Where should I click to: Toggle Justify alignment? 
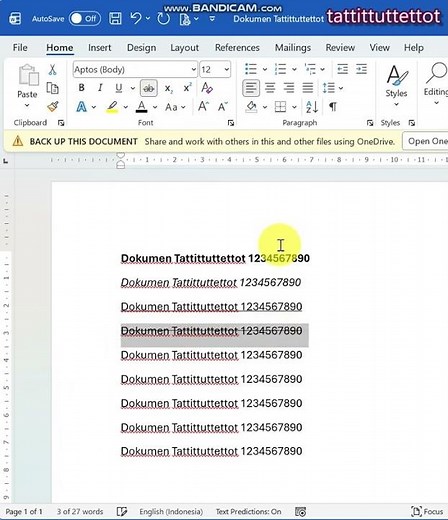pyautogui.click(x=308, y=88)
